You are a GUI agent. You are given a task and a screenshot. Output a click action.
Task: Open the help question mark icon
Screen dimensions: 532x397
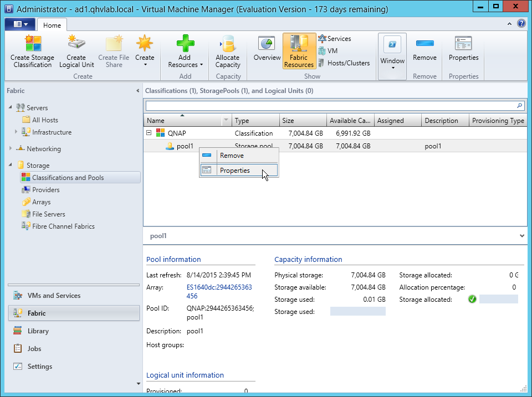(521, 23)
